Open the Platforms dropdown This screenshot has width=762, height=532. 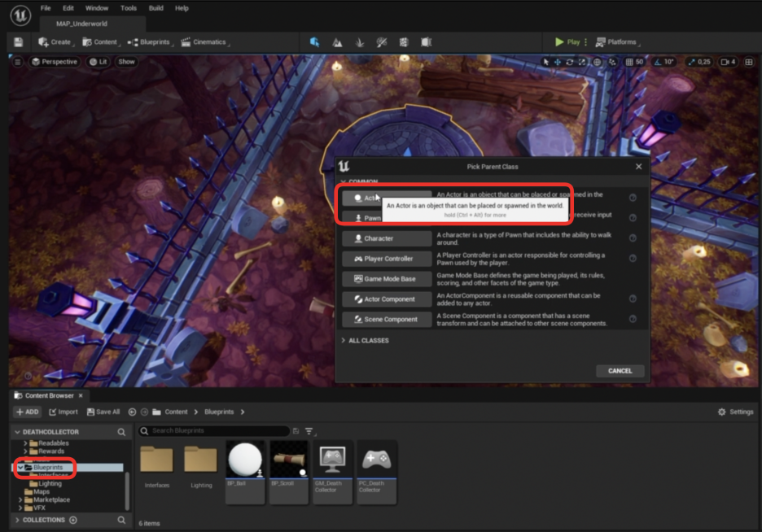618,42
